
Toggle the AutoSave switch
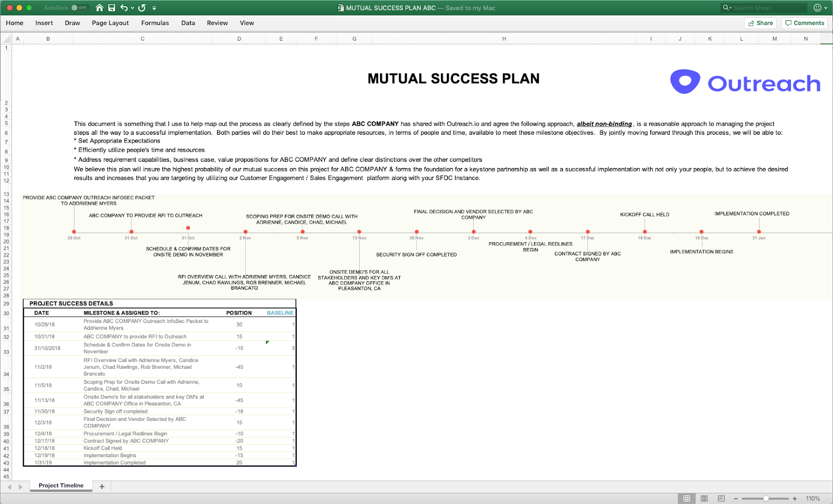click(x=79, y=8)
